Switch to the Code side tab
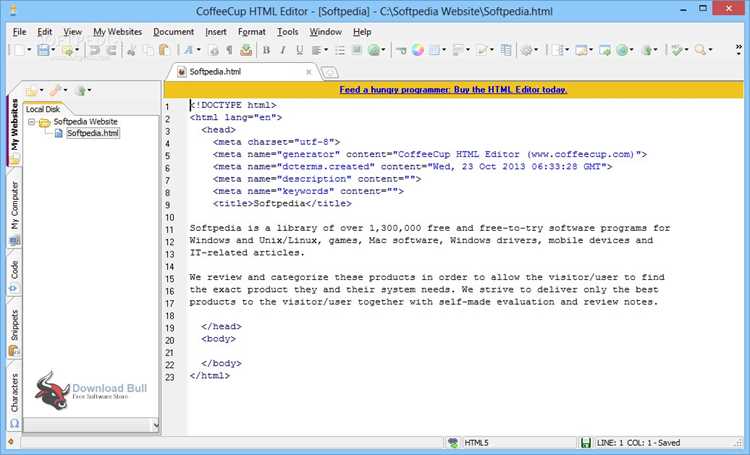The width and height of the screenshot is (750, 455). pyautogui.click(x=14, y=275)
